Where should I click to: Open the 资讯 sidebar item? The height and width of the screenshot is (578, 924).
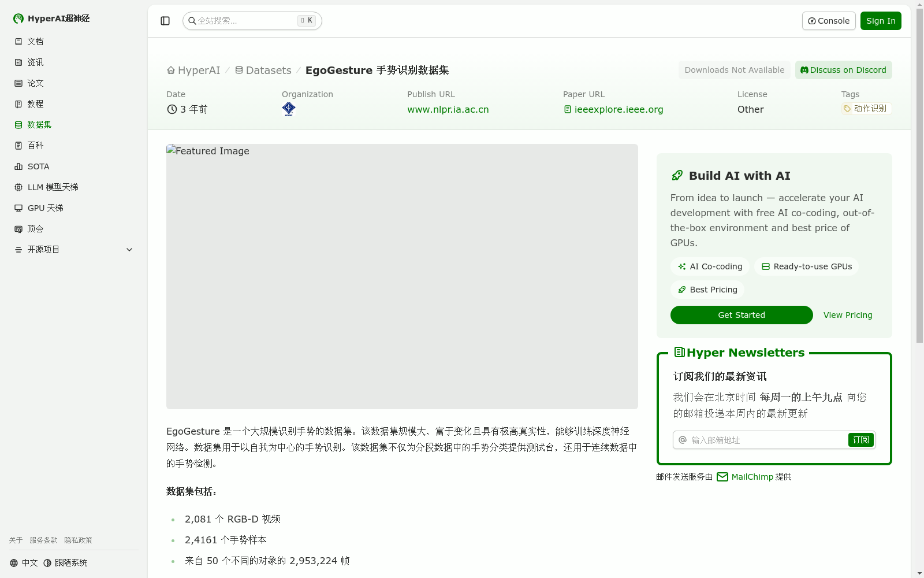pyautogui.click(x=74, y=62)
